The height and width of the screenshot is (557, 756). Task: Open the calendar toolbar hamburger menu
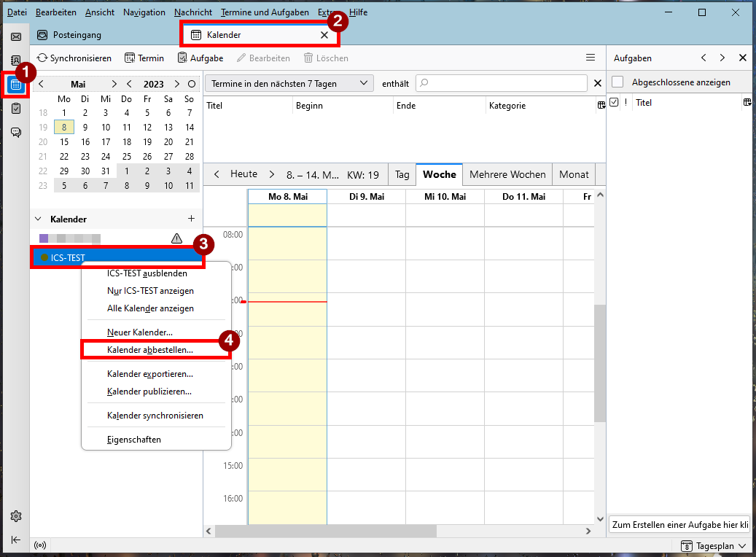coord(590,58)
